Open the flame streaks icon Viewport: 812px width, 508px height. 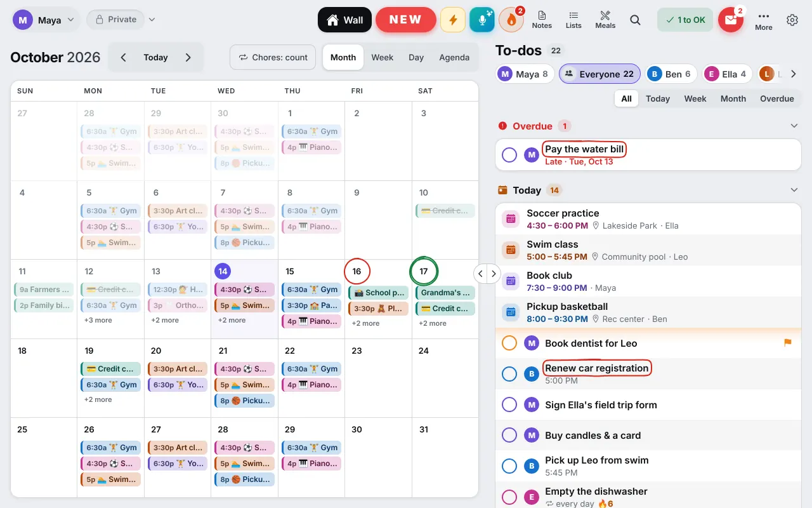pyautogui.click(x=511, y=20)
